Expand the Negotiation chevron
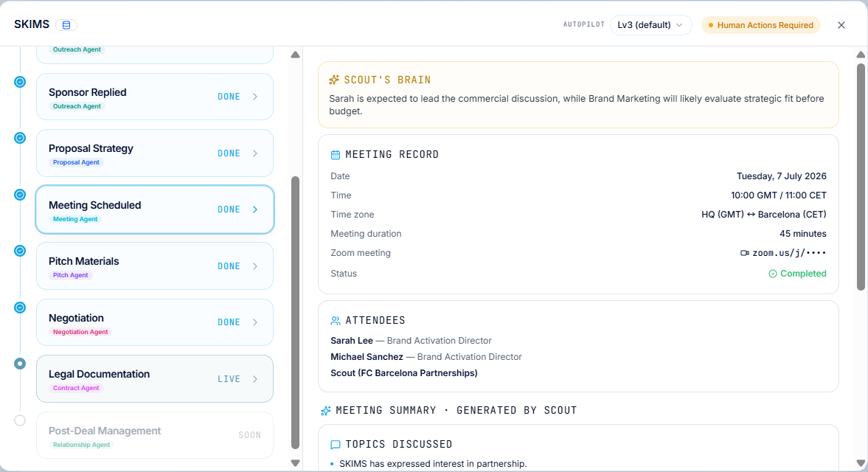The image size is (868, 472). [255, 322]
